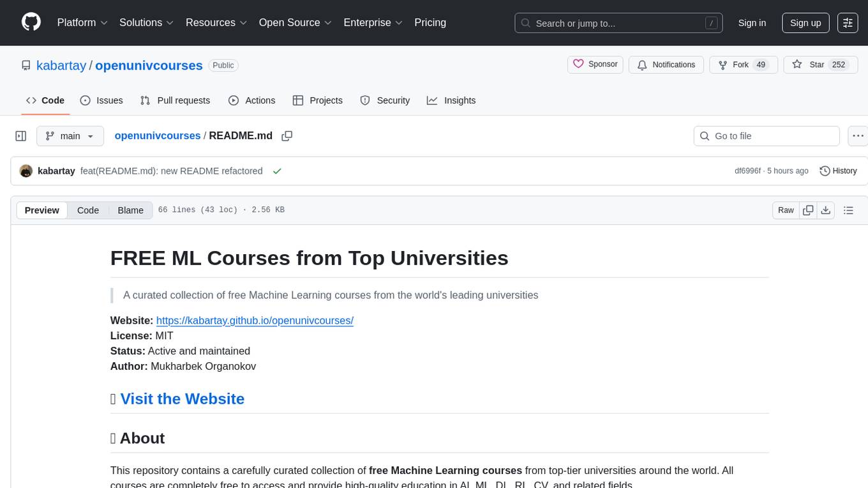Click the Sponsor heart icon

[x=578, y=64]
